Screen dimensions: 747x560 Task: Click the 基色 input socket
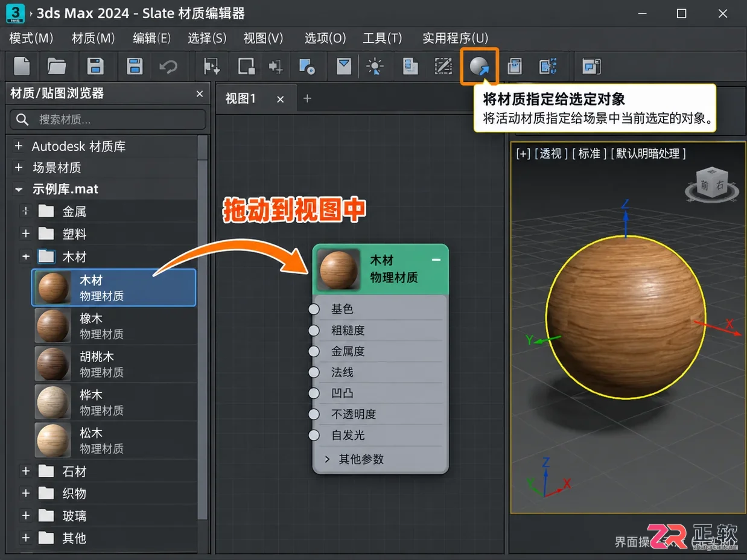pyautogui.click(x=314, y=309)
